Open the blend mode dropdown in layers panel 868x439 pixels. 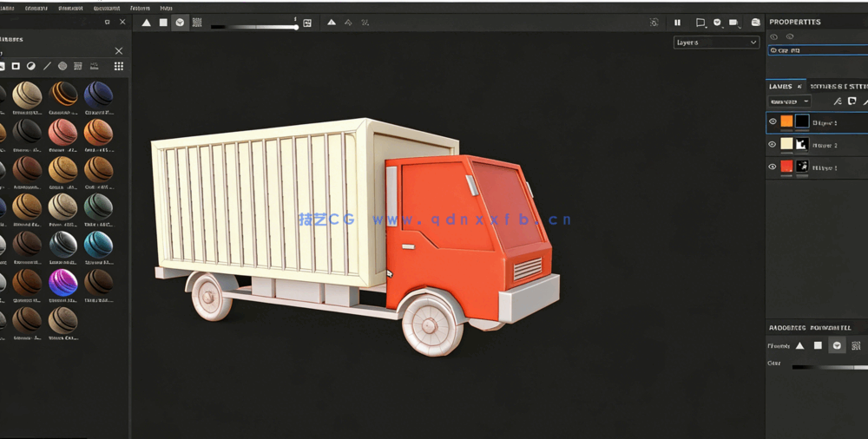click(790, 102)
